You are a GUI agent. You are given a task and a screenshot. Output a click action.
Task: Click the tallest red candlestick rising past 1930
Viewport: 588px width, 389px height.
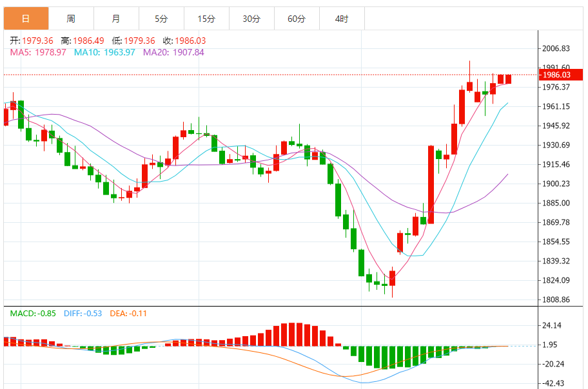(431, 185)
